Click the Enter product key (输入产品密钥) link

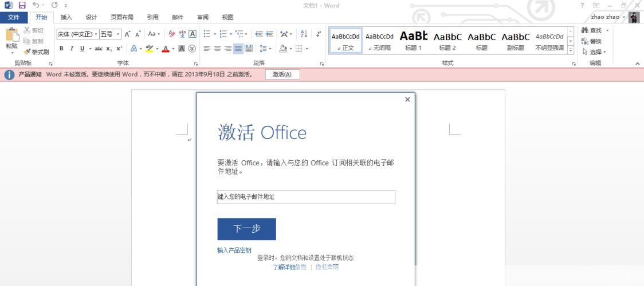[x=234, y=251]
